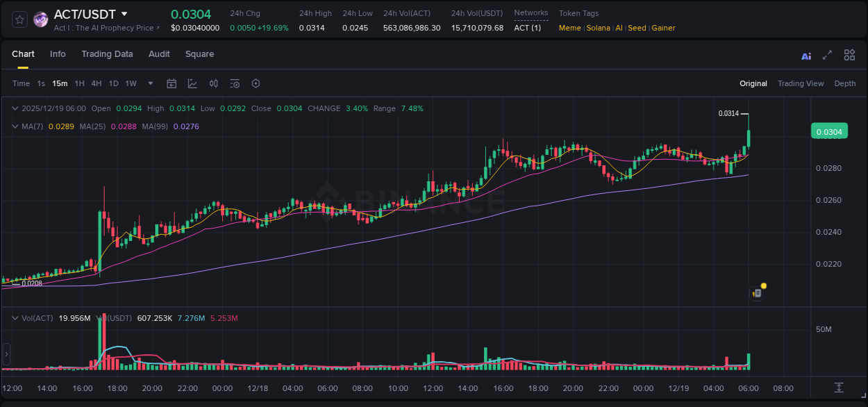
Task: Open the extra timeframes dropdown arrow
Action: click(150, 83)
